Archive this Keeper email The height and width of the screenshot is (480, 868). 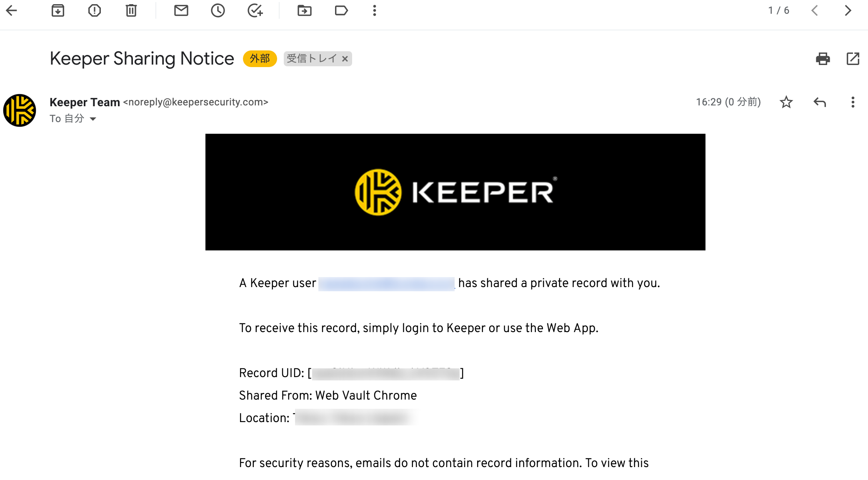(58, 10)
